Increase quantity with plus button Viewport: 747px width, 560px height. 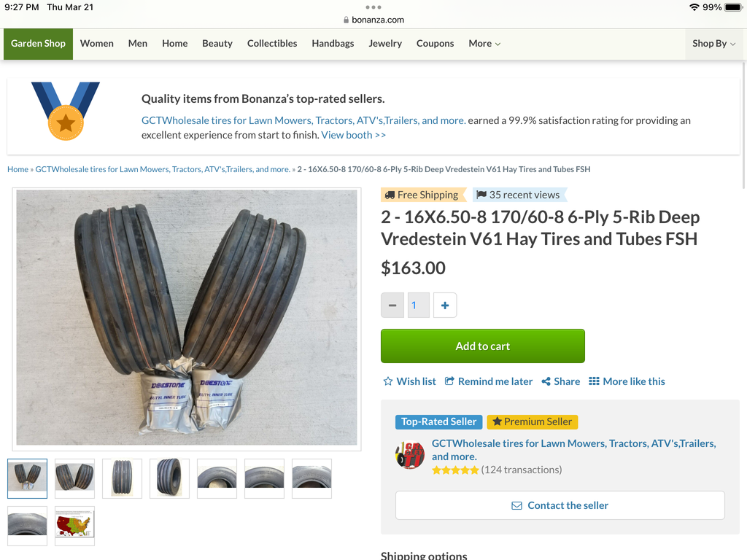(445, 306)
